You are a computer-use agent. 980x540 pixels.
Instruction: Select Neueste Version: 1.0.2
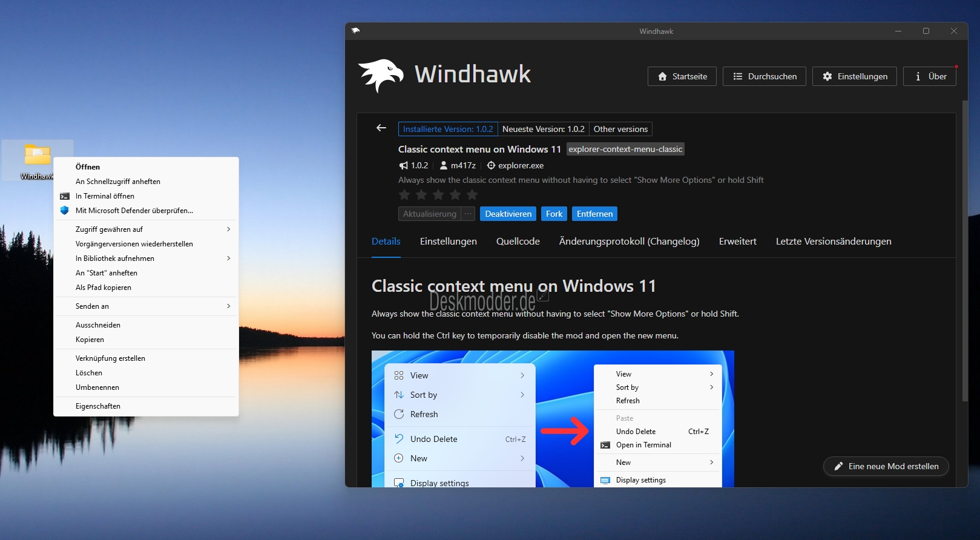tap(544, 129)
